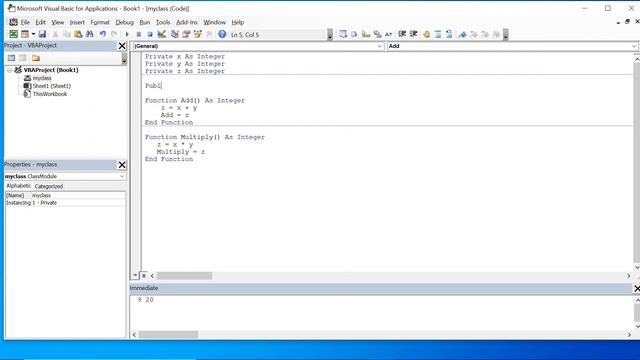Toggle bookmark with the blue flag icon
This screenshot has width=640, height=360.
462,34
